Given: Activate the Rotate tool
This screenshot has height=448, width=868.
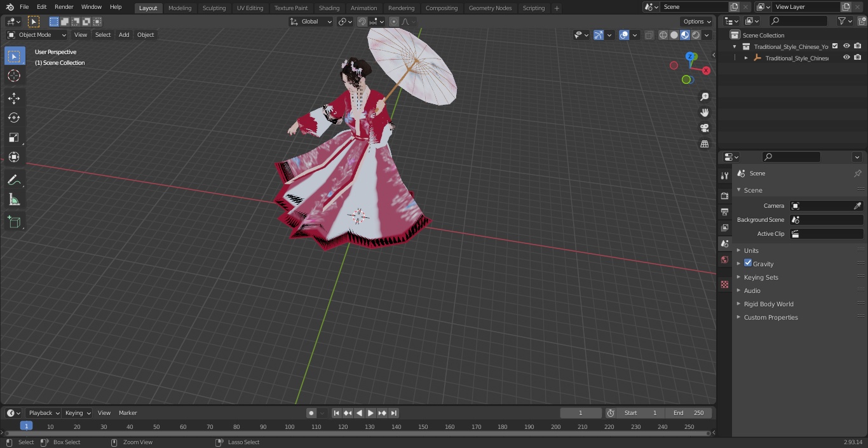Looking at the screenshot, I should click(x=14, y=118).
